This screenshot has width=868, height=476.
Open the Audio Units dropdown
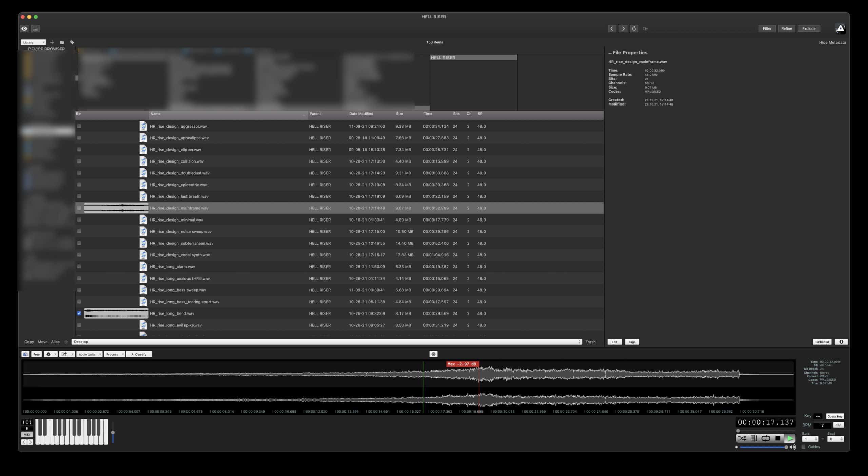click(x=89, y=354)
